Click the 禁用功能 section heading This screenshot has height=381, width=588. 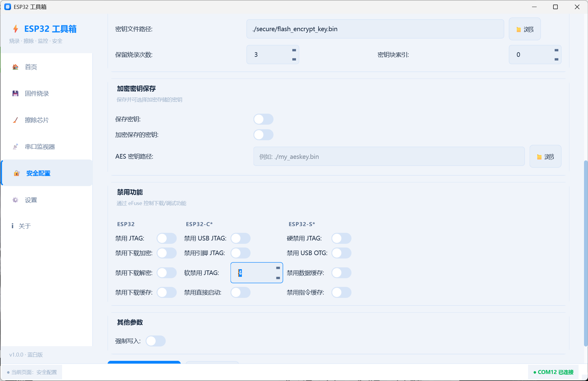130,192
